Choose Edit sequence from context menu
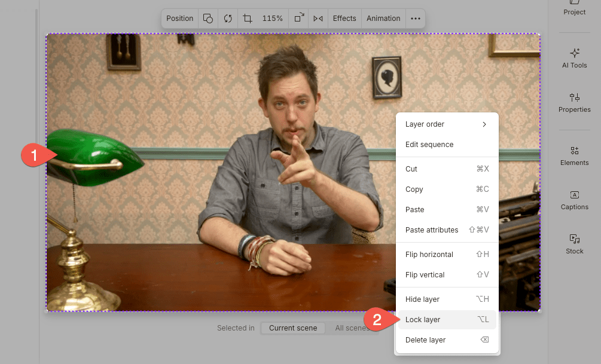The width and height of the screenshot is (601, 364). coord(447,145)
